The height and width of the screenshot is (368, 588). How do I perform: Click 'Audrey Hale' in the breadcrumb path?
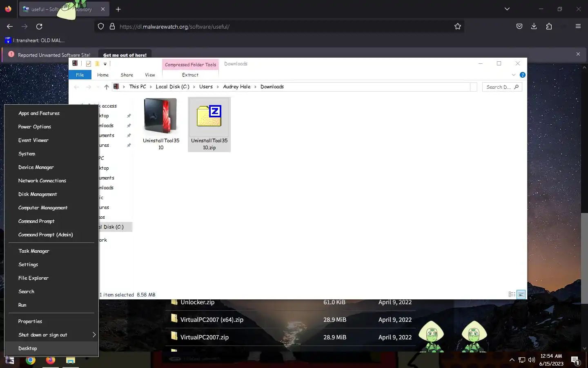point(237,87)
